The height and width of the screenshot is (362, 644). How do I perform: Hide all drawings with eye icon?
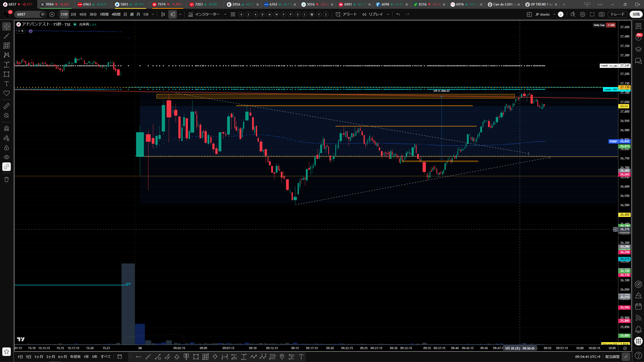tap(7, 157)
